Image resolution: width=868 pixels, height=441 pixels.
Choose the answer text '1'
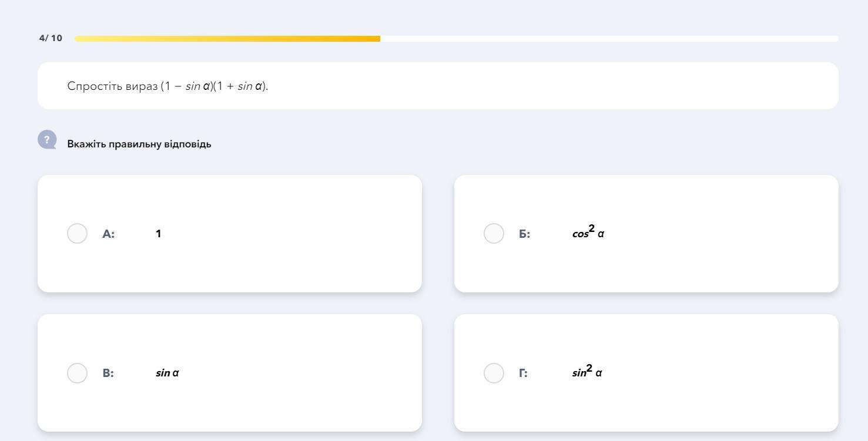(159, 234)
